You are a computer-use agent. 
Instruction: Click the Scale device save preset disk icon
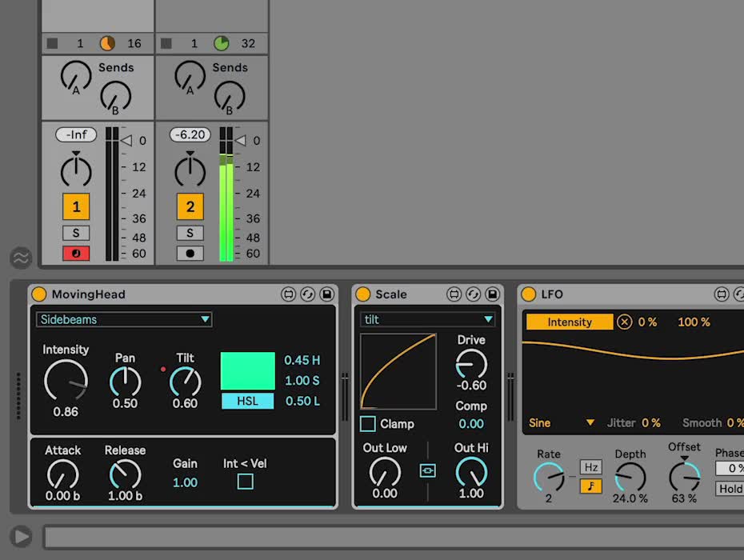tap(492, 294)
